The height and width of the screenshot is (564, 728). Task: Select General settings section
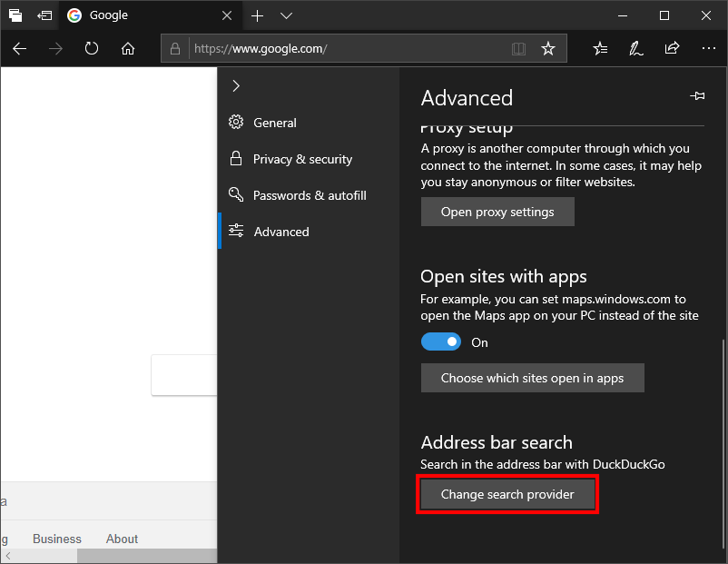pos(274,123)
